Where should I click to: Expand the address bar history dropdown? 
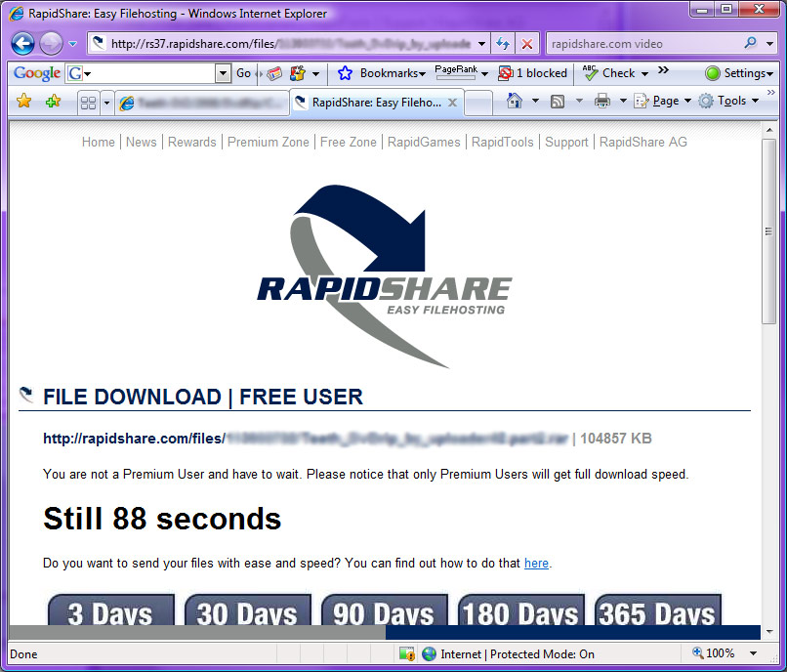pos(481,44)
